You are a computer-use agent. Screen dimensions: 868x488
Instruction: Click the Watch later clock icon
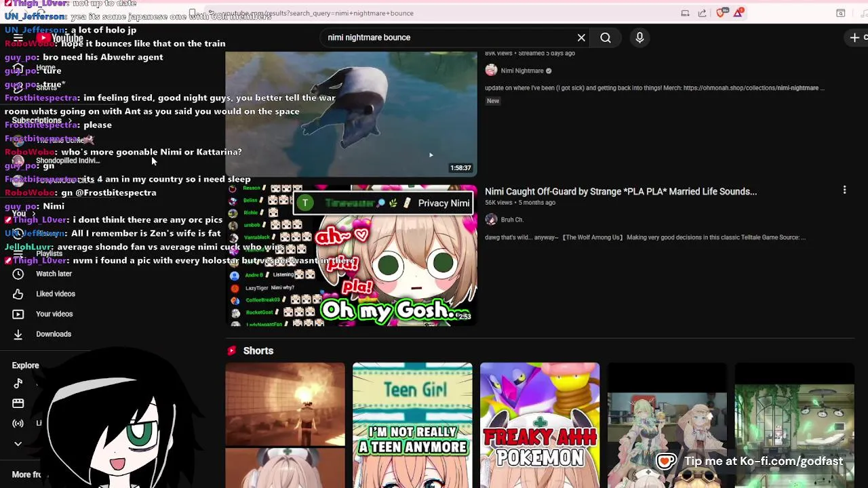click(x=18, y=274)
